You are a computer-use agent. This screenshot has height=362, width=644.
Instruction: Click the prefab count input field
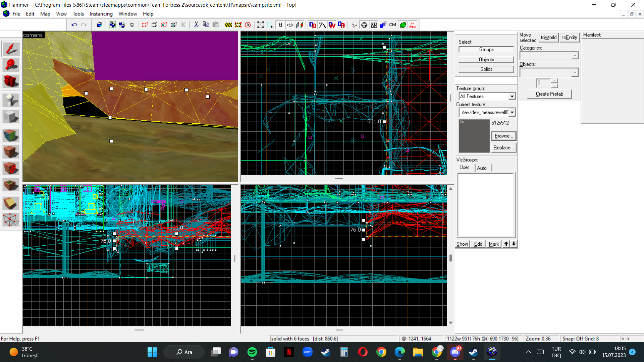click(x=543, y=83)
